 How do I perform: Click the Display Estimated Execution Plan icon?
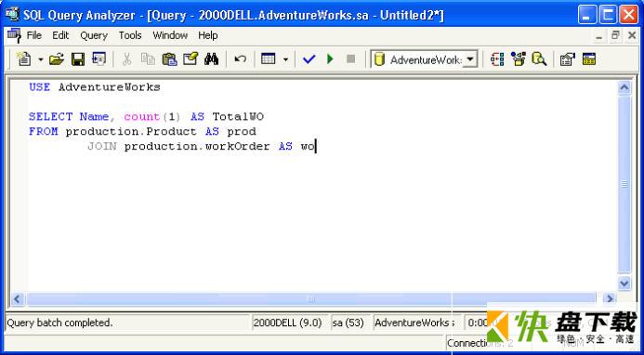click(497, 59)
